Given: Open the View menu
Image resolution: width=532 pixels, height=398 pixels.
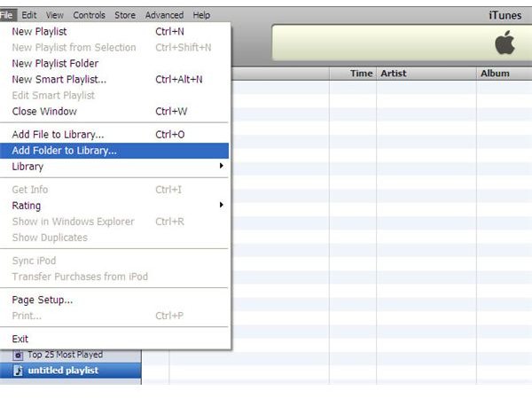Looking at the screenshot, I should (55, 15).
